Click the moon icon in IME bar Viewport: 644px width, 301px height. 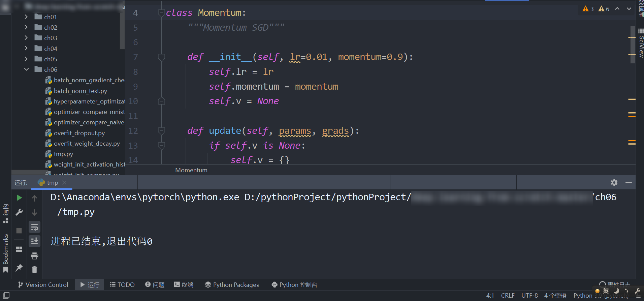pyautogui.click(x=616, y=291)
